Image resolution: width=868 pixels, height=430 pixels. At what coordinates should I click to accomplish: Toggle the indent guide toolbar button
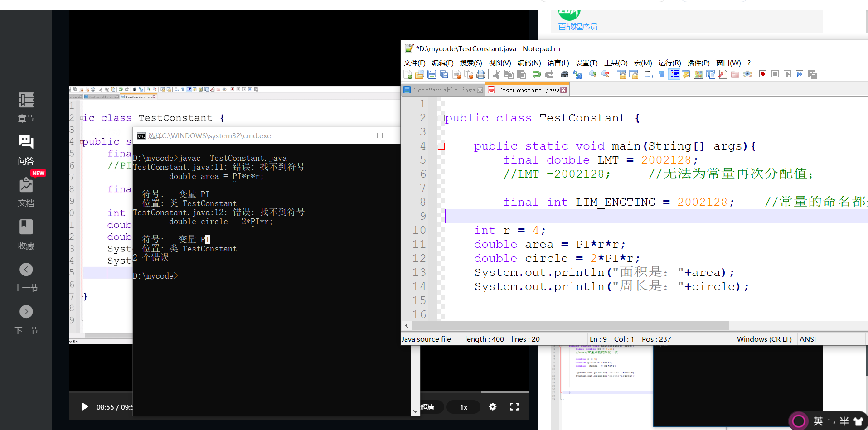tap(674, 74)
